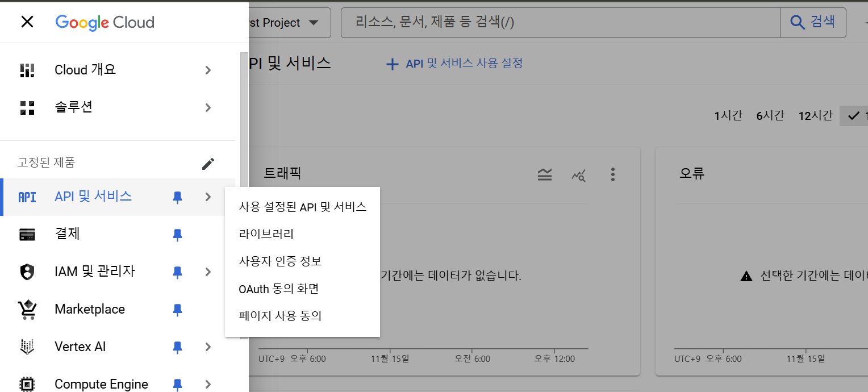Viewport: 868px width, 392px height.
Task: Click the 고정된 제품 section label
Action: pos(46,162)
